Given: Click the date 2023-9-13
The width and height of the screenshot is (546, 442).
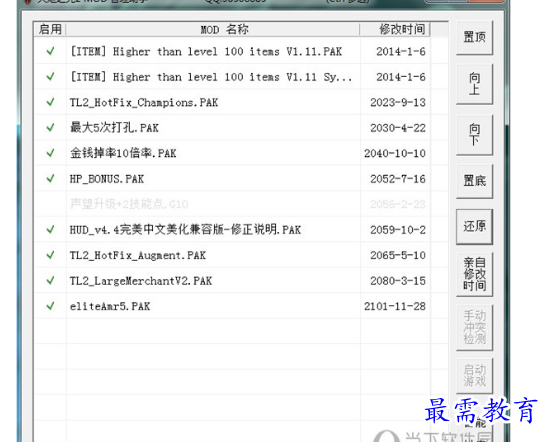Looking at the screenshot, I should [398, 102].
